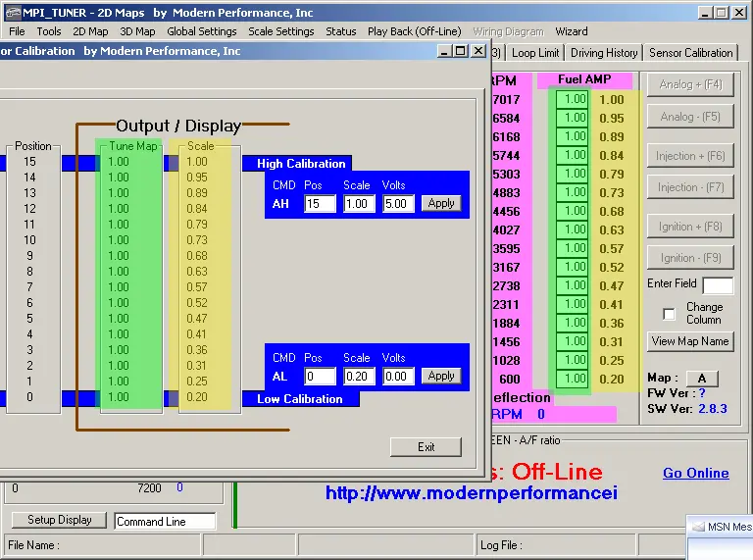Image resolution: width=753 pixels, height=560 pixels.
Task: Open the Global Settings menu
Action: [201, 31]
